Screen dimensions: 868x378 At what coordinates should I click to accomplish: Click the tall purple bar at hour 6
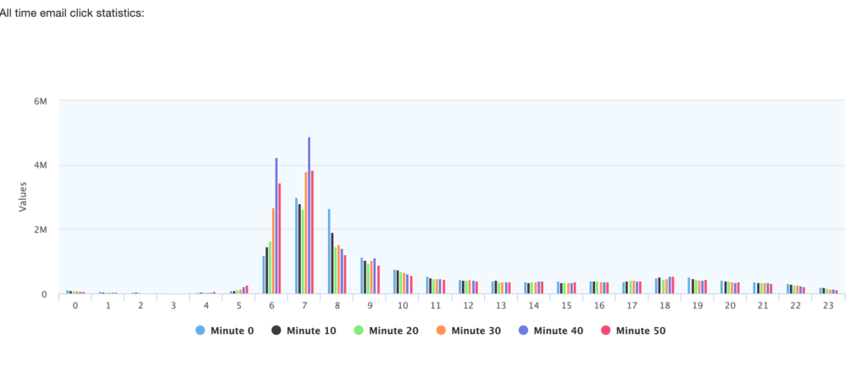(x=276, y=225)
